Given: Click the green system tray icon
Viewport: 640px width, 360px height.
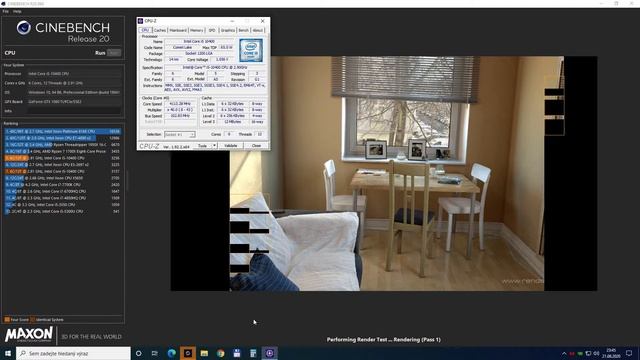Looking at the screenshot, I should click(x=580, y=353).
